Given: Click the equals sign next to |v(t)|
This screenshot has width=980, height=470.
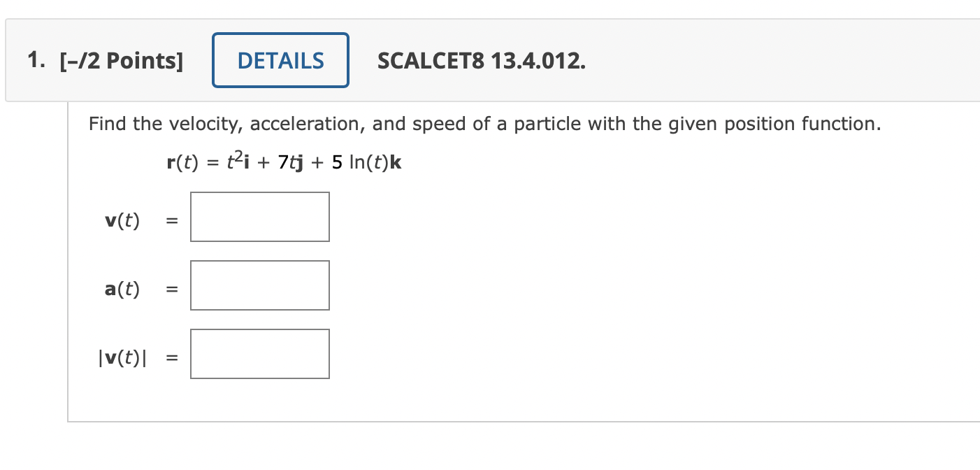Looking at the screenshot, I should click(171, 357).
